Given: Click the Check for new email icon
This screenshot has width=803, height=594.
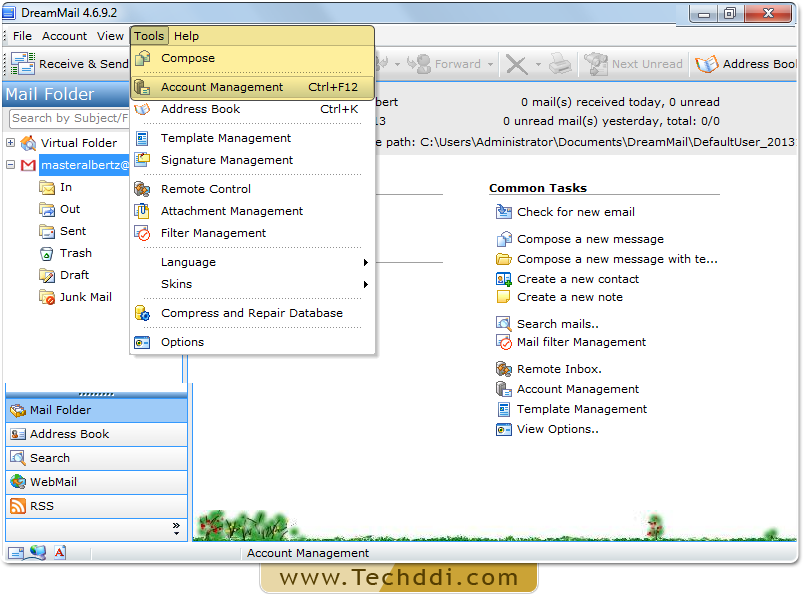Looking at the screenshot, I should (x=504, y=212).
